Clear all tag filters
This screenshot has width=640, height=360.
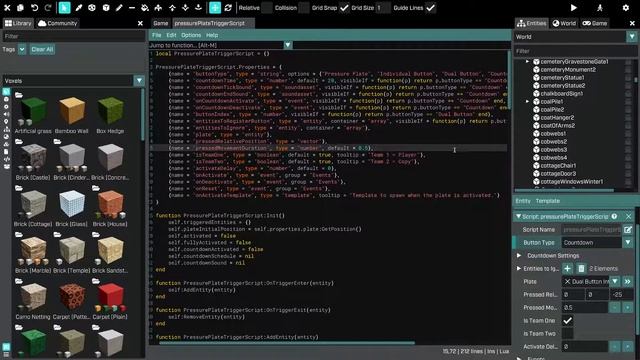point(42,49)
